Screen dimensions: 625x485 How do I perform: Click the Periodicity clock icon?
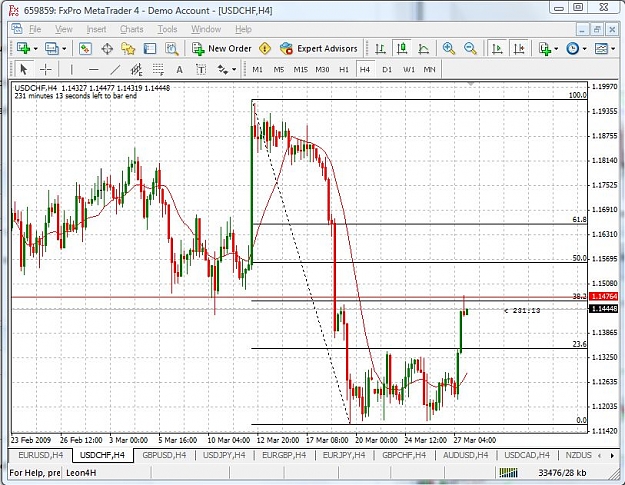click(572, 49)
